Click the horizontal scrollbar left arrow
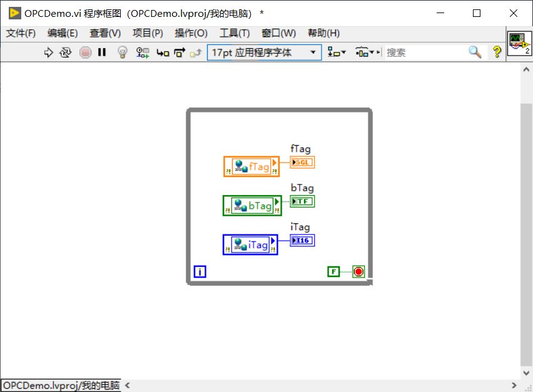This screenshot has height=392, width=533. pos(128,386)
